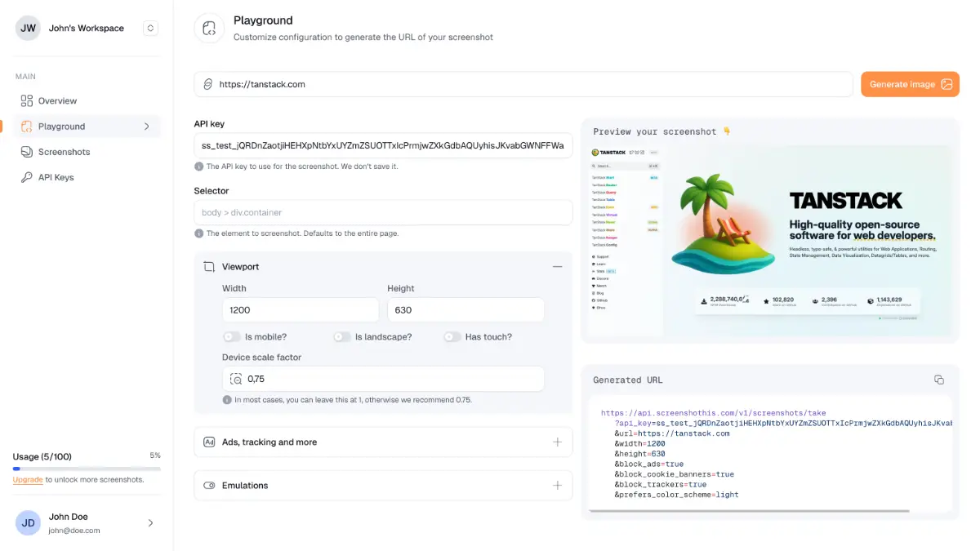Go to API Keys in sidebar
This screenshot has height=551, width=980.
coord(56,177)
